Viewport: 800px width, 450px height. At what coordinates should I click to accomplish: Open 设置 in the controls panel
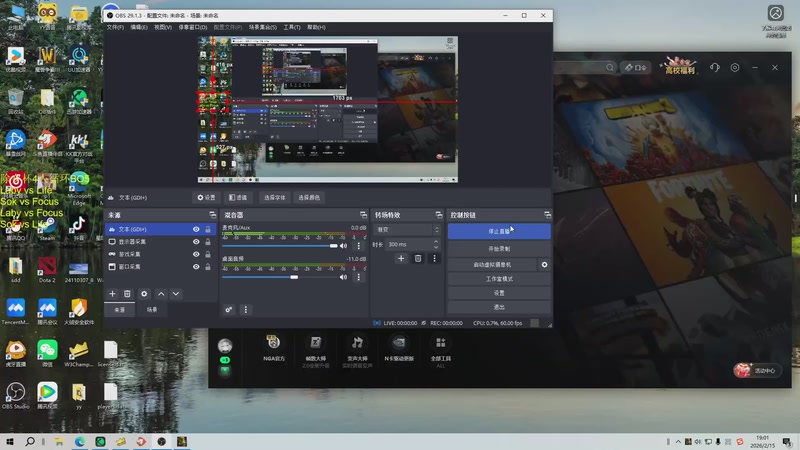(x=499, y=293)
